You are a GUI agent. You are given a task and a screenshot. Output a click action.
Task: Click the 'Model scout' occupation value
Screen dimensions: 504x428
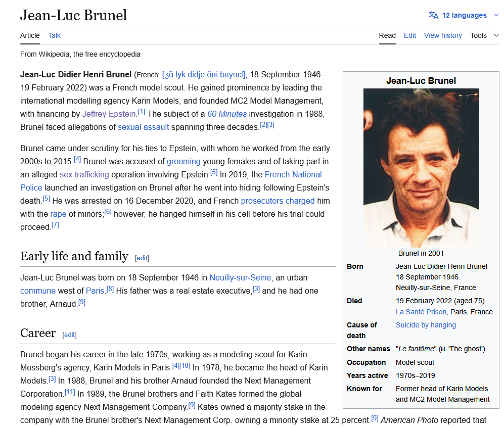coord(415,362)
